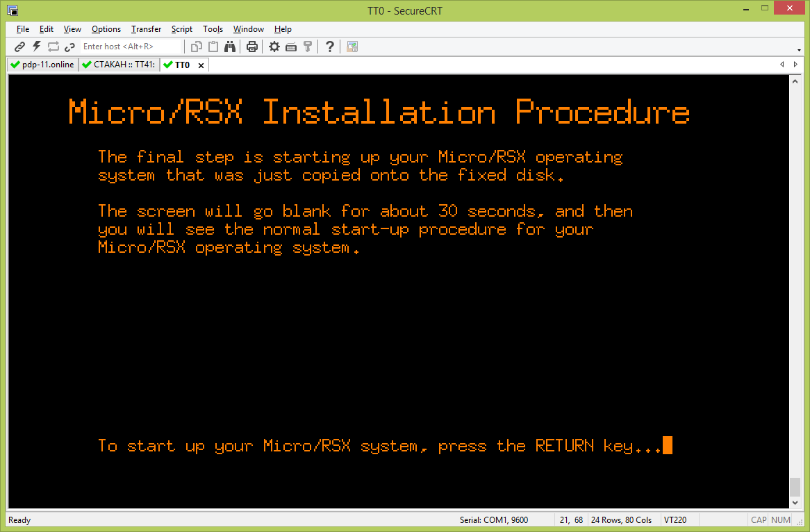Click the Find binoculars icon
The width and height of the screenshot is (810, 532).
point(230,47)
